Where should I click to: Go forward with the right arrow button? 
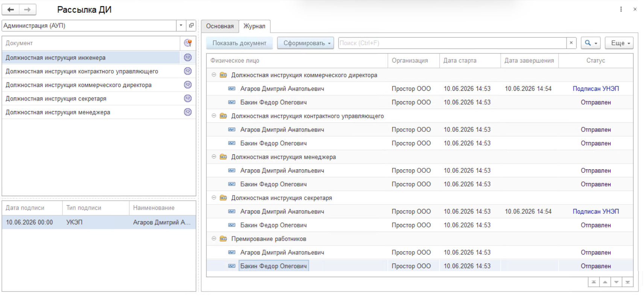coord(27,9)
